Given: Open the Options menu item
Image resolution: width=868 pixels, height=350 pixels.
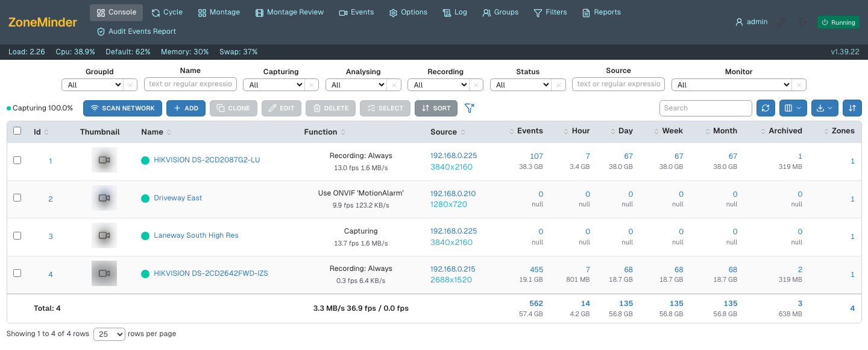Looking at the screenshot, I should (408, 12).
